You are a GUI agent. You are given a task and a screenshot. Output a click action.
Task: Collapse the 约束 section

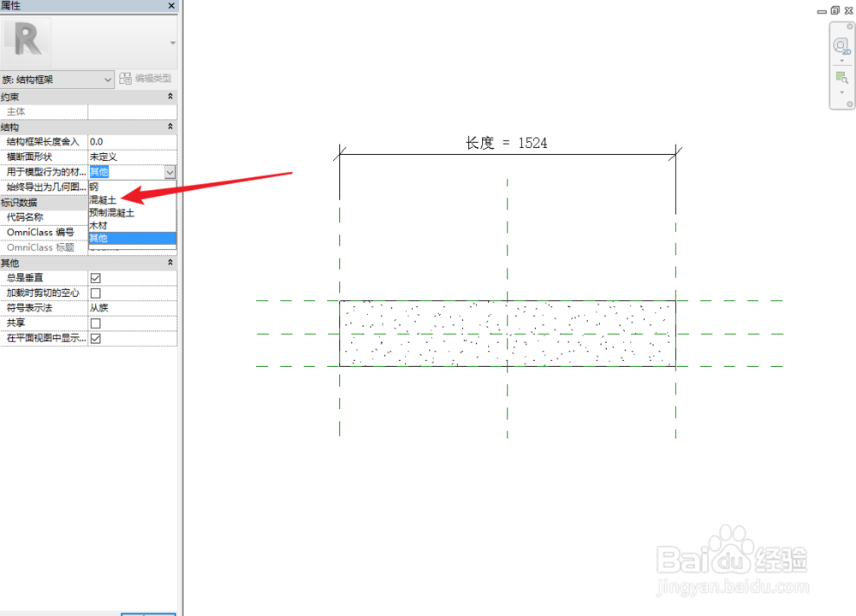(x=170, y=97)
